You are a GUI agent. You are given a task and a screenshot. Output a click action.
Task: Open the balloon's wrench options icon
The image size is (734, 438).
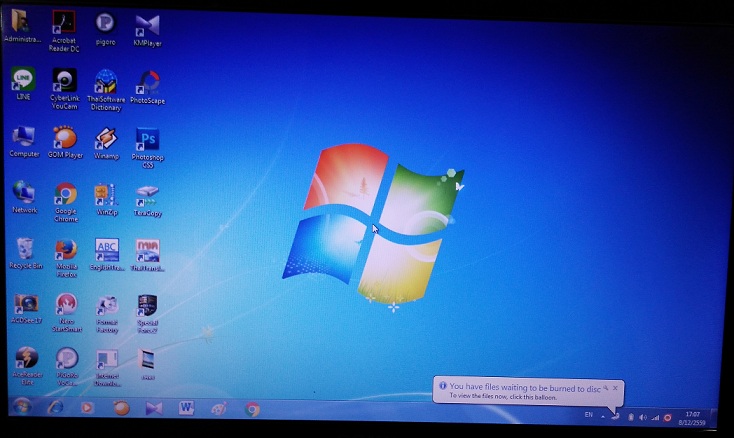click(606, 388)
